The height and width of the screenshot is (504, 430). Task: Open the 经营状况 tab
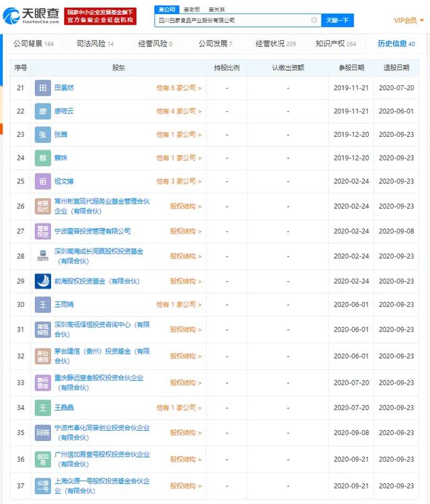(x=275, y=44)
